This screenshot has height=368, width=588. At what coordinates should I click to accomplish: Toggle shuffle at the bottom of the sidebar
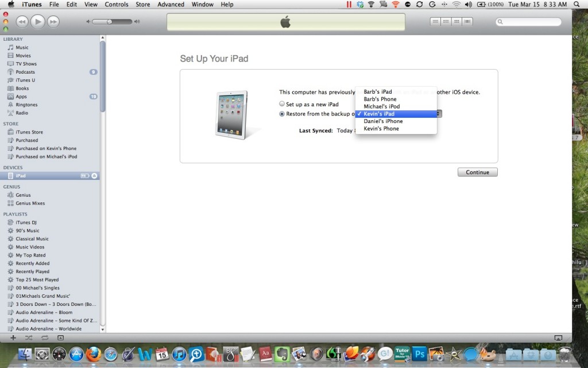pos(28,338)
